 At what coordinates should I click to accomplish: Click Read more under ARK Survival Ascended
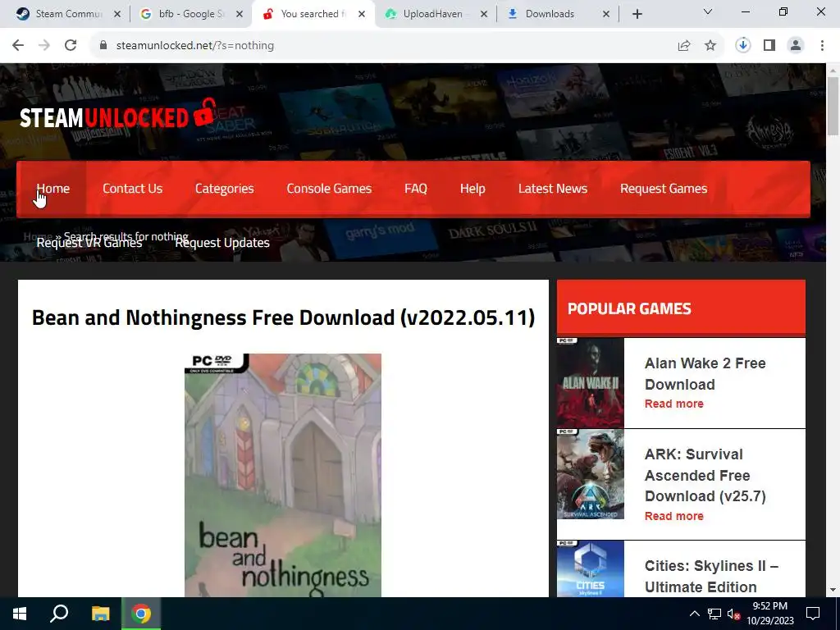pyautogui.click(x=674, y=516)
